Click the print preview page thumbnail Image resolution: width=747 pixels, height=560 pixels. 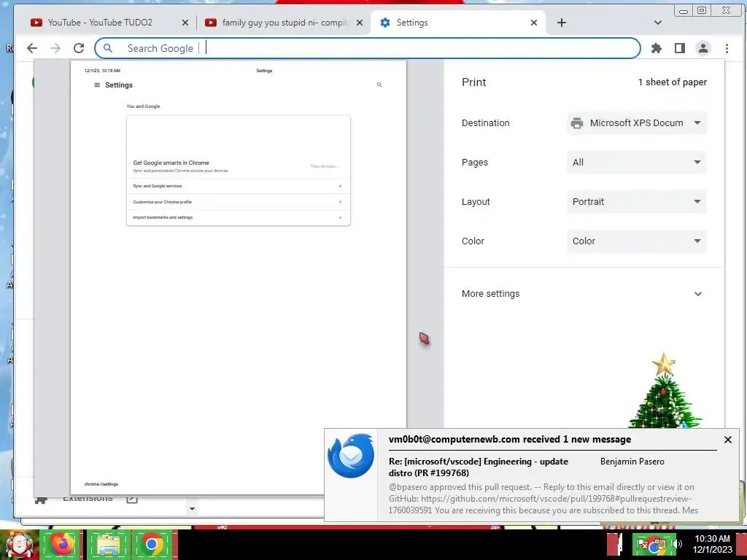[239, 277]
